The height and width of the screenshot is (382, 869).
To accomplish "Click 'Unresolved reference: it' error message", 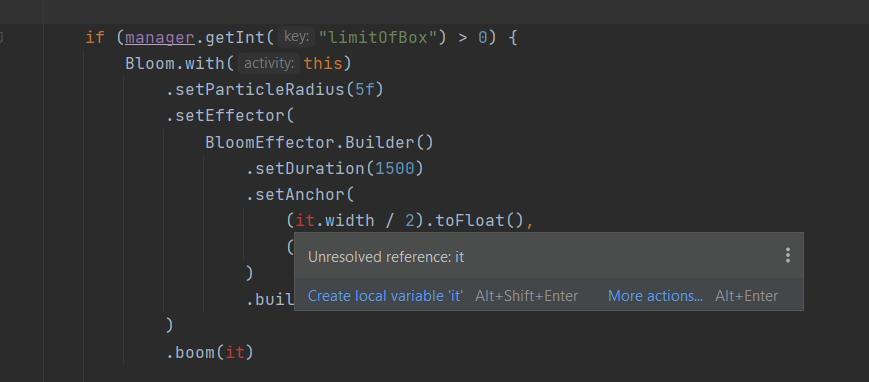I will point(386,257).
